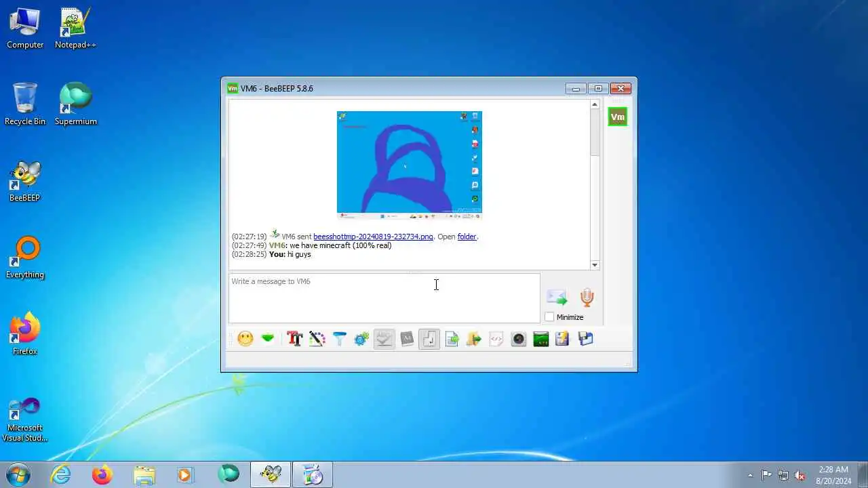868x488 pixels.
Task: Click the Show desktop strip beside the clock
Action: [x=863, y=475]
